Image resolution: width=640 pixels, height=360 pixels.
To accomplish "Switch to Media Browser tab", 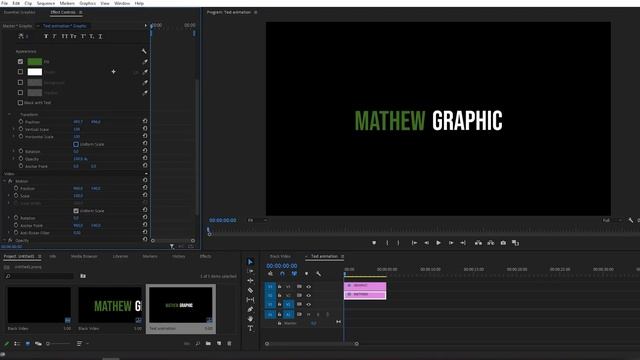I will click(x=84, y=256).
